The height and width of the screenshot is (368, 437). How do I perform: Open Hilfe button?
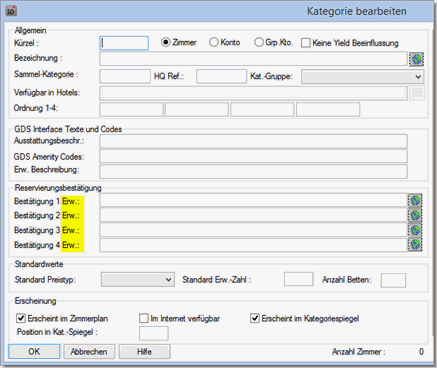click(x=144, y=352)
